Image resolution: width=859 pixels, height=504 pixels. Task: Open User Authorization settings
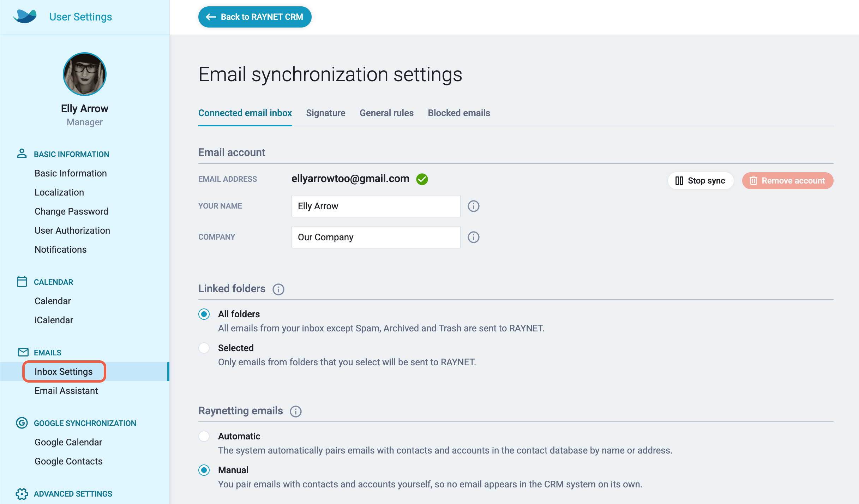[x=72, y=230]
